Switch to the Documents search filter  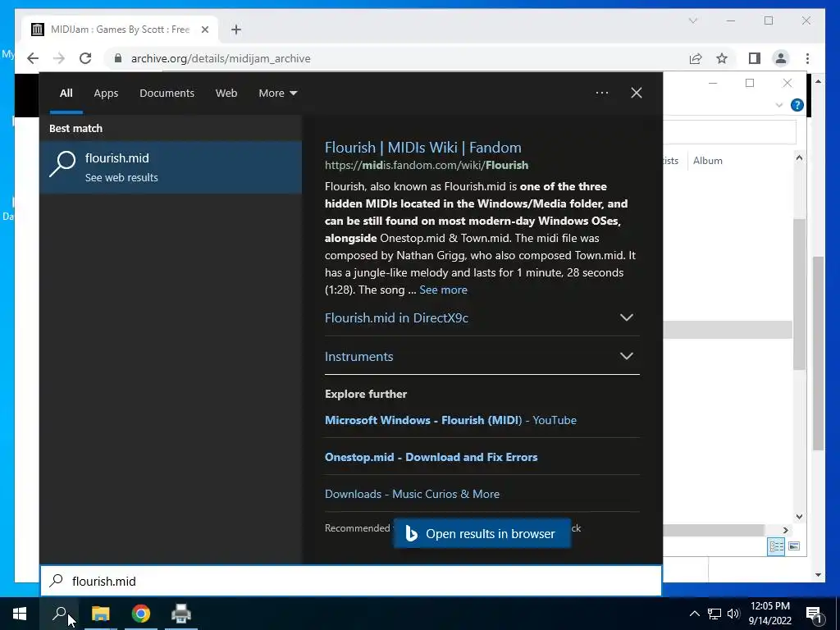pyautogui.click(x=167, y=94)
